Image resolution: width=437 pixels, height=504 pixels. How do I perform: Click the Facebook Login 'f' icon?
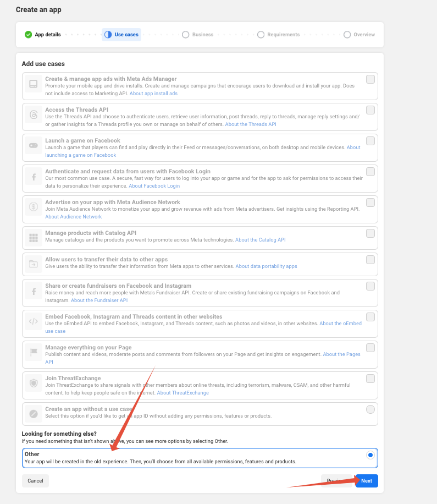click(x=34, y=177)
